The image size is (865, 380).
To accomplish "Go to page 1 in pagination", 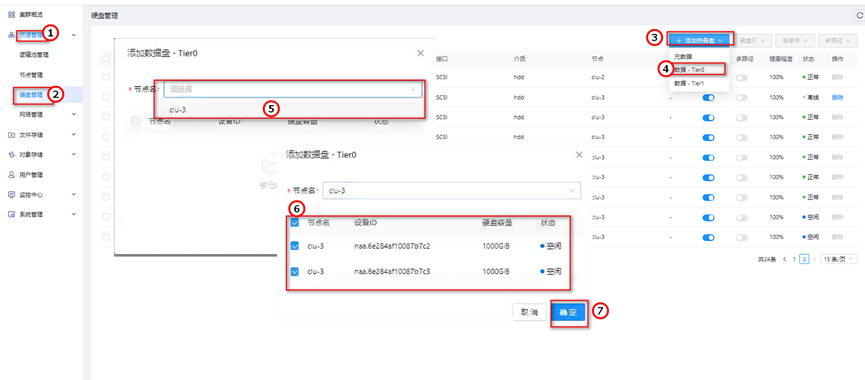I will point(794,259).
